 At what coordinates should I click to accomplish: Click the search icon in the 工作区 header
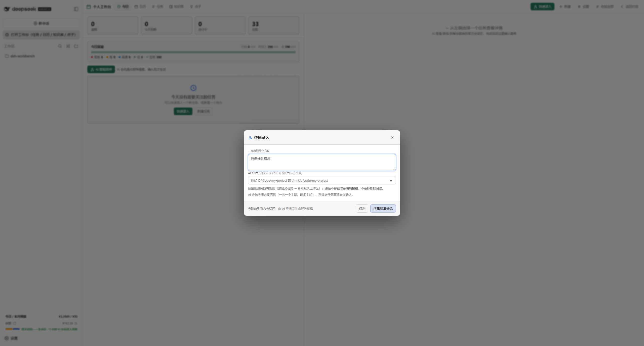coord(60,46)
